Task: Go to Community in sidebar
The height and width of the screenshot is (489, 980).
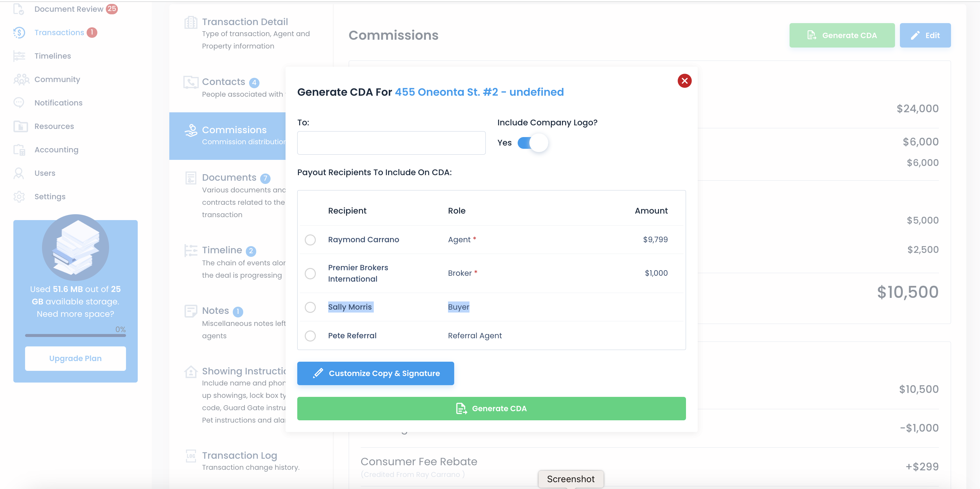Action: 57,79
